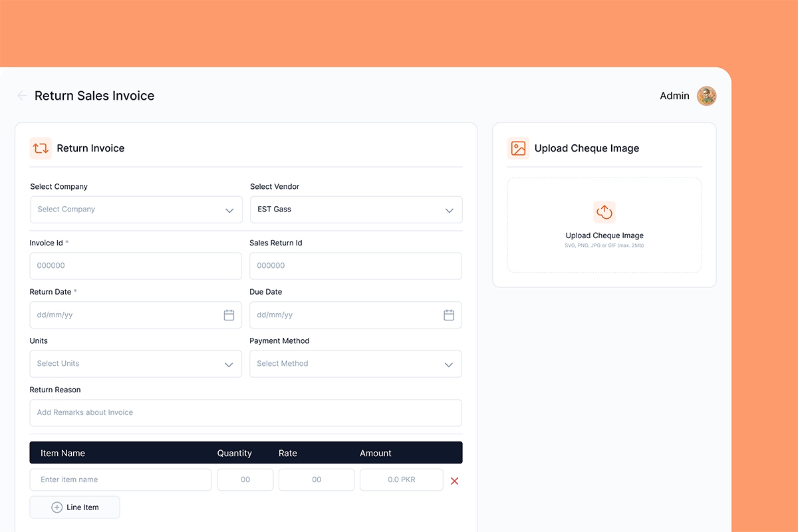Click the Upload Cheque Image dashed area
Screen dimensions: 798x532
604,225
